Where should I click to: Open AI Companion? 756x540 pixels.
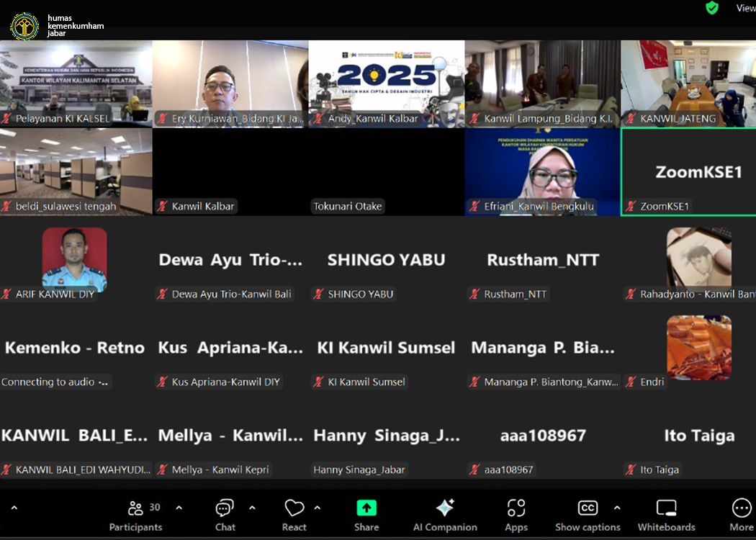pyautogui.click(x=445, y=516)
